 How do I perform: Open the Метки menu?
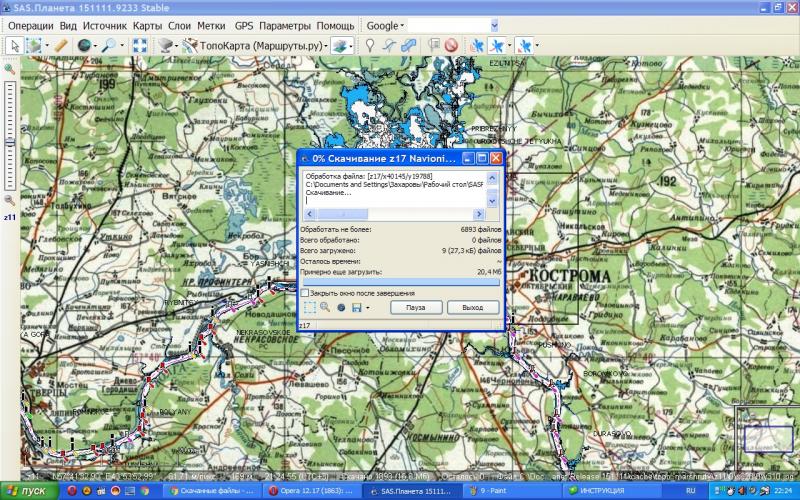(x=211, y=26)
